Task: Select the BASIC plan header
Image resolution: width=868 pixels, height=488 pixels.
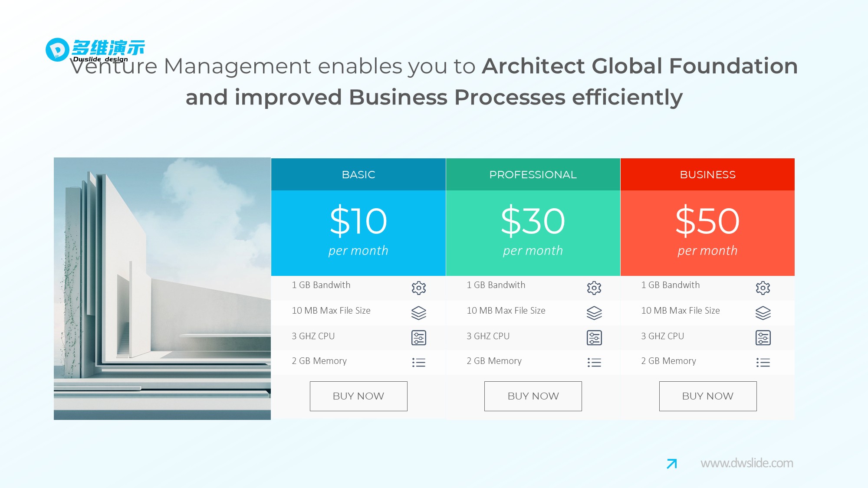Action: click(x=358, y=174)
